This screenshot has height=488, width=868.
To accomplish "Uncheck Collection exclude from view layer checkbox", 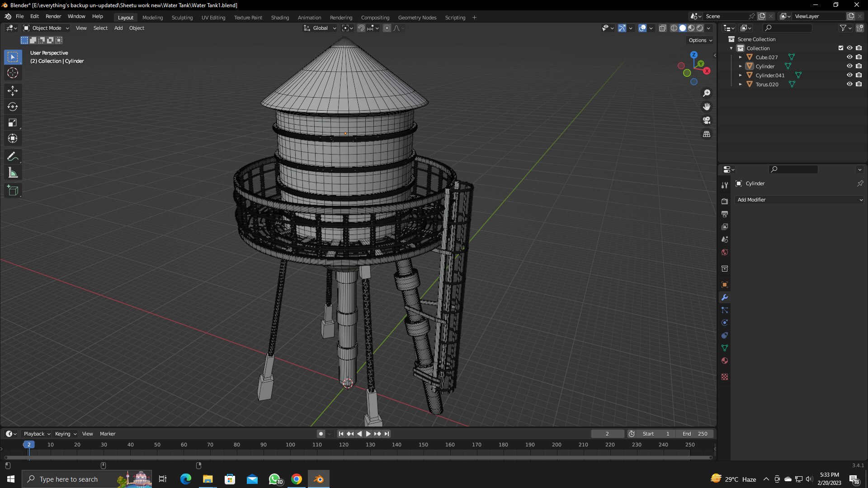I will pos(841,48).
